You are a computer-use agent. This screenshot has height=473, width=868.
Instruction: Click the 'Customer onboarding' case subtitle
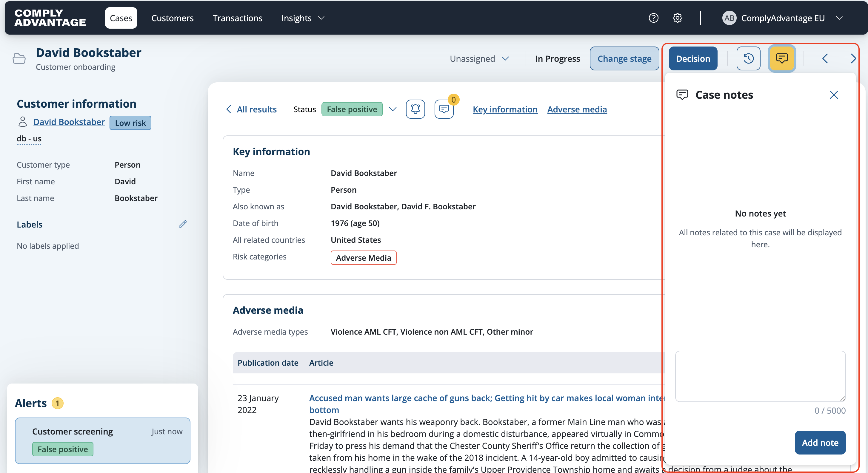pos(76,67)
